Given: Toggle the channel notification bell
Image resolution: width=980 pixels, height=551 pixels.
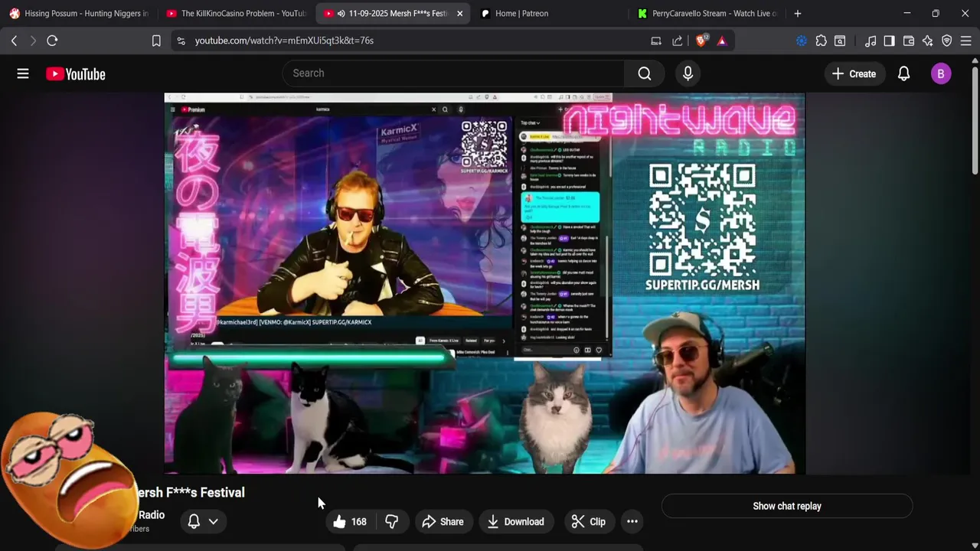Looking at the screenshot, I should pos(194,521).
